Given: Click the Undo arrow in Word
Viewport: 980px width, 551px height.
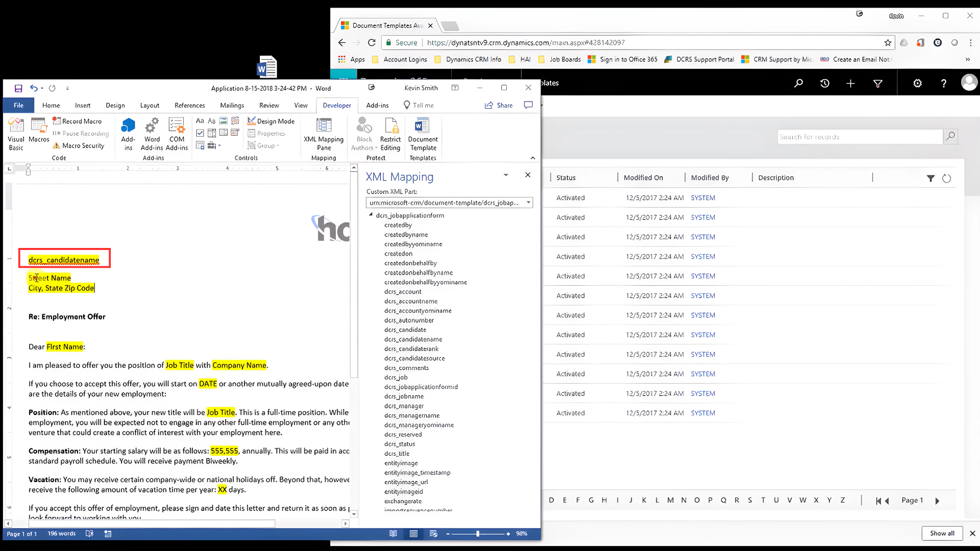Looking at the screenshot, I should tap(33, 88).
